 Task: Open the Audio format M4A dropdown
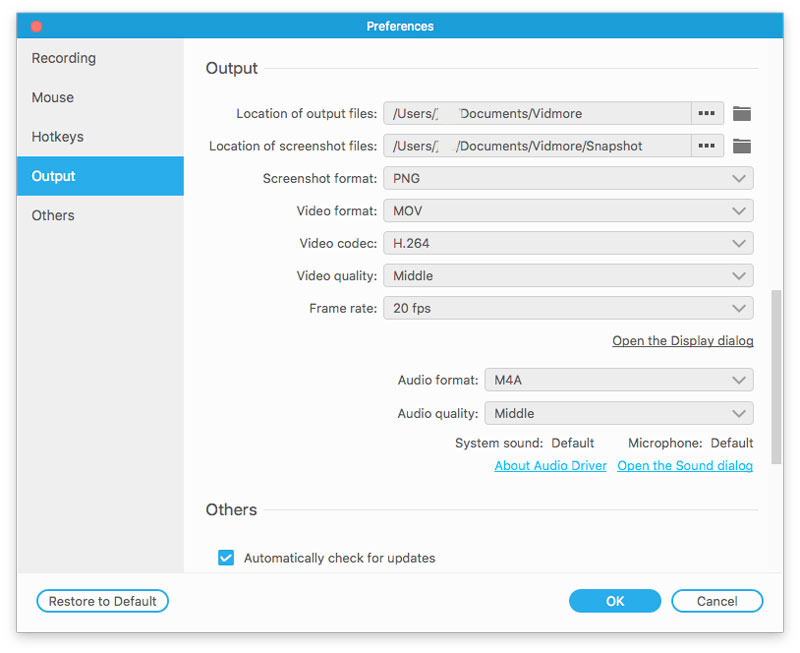(618, 380)
